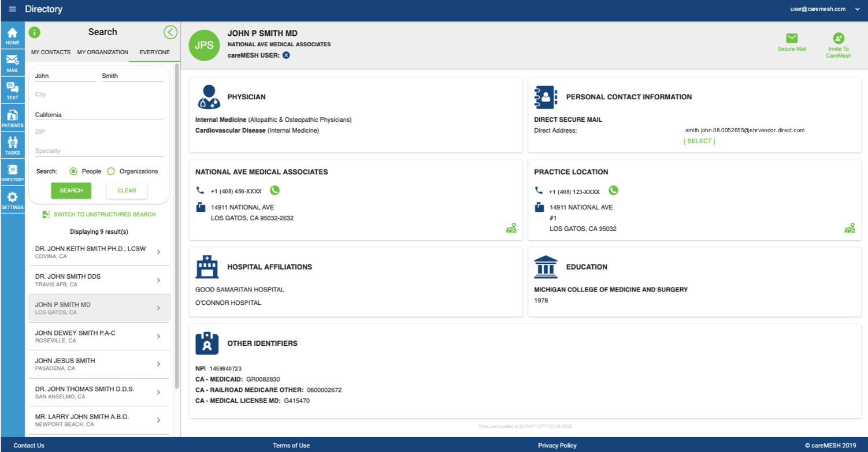Viewport: 868px width, 452px height.
Task: Click the Hospital Affiliations building icon
Action: 207,267
